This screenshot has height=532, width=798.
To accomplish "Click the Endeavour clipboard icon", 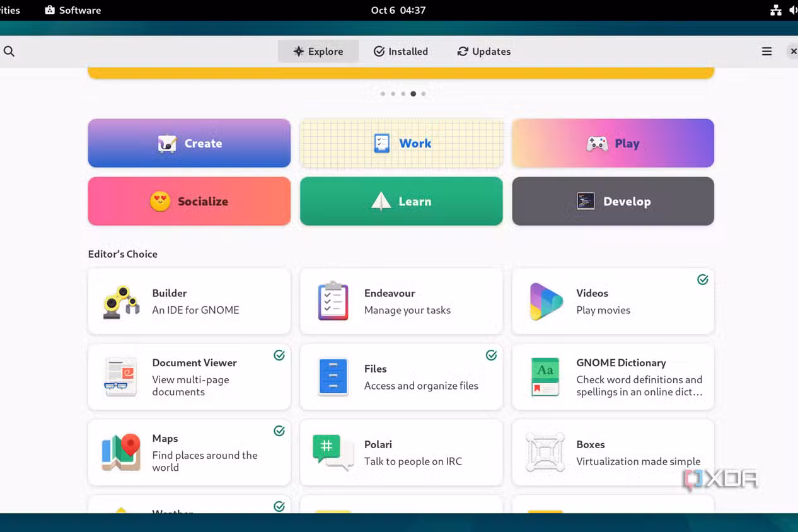I will coord(333,301).
